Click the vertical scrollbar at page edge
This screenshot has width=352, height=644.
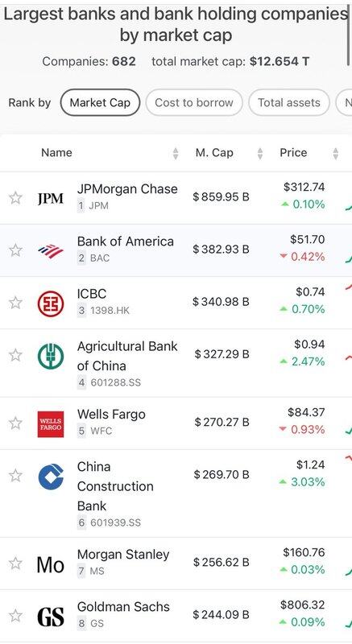[x=349, y=35]
